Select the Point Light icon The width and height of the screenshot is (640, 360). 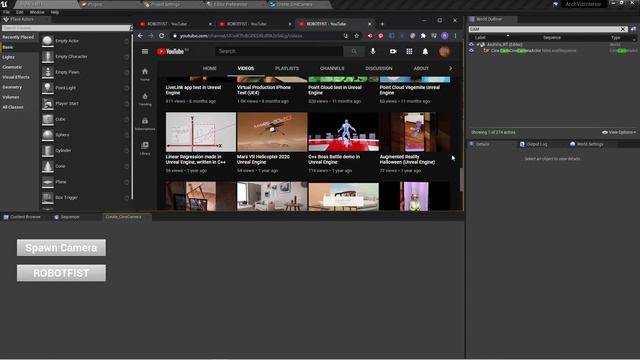48,88
